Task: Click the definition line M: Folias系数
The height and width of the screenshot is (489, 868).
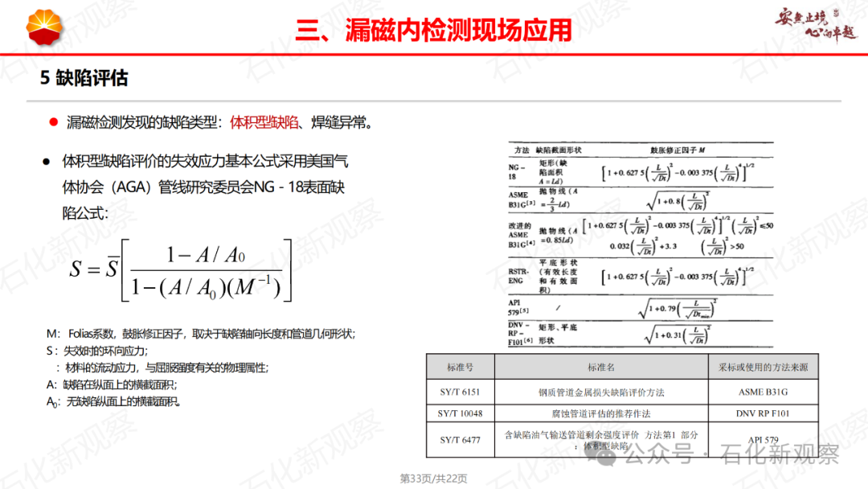Action: [200, 334]
